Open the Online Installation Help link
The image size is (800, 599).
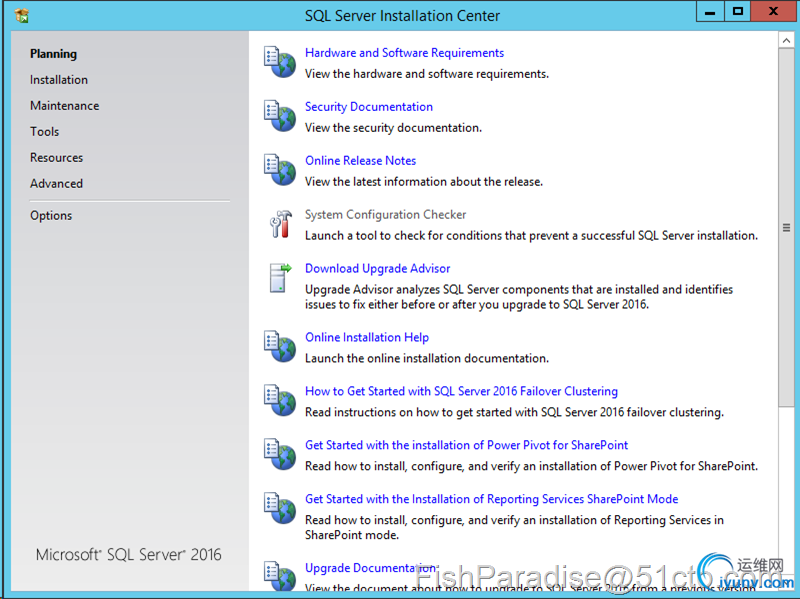tap(367, 337)
